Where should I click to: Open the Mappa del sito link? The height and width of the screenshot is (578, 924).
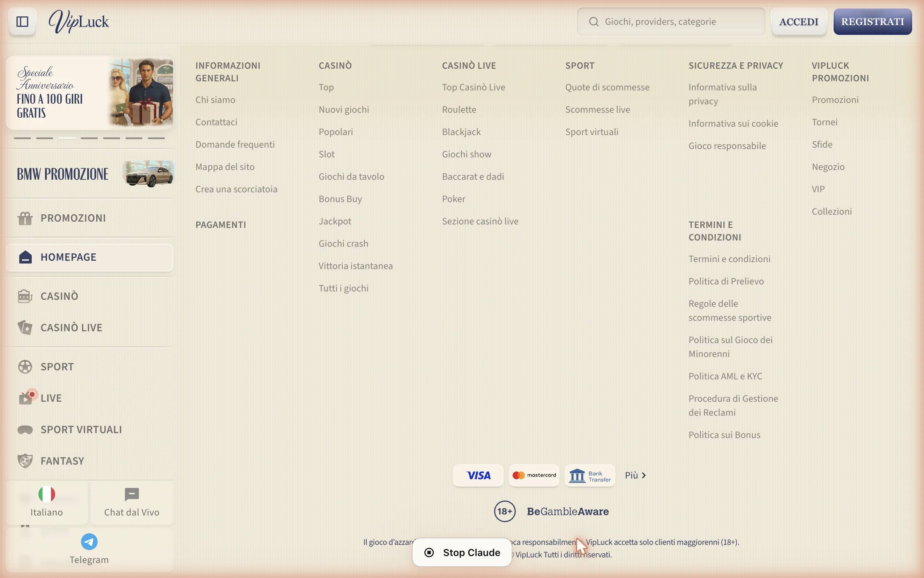[225, 167]
